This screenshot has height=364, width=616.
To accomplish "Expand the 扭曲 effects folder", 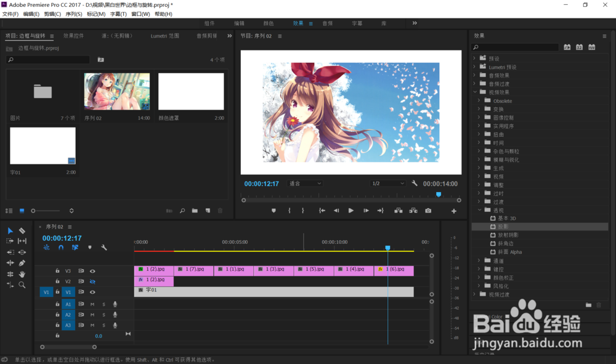I will (479, 134).
